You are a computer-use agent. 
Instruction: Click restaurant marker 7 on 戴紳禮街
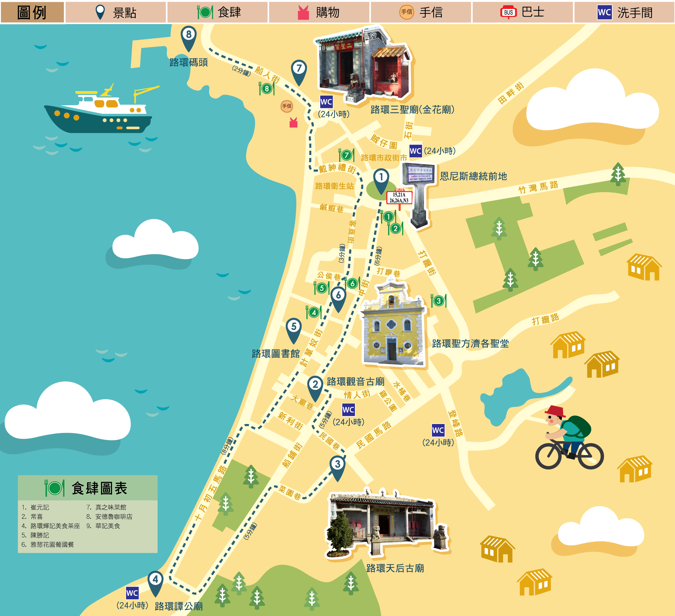[346, 155]
